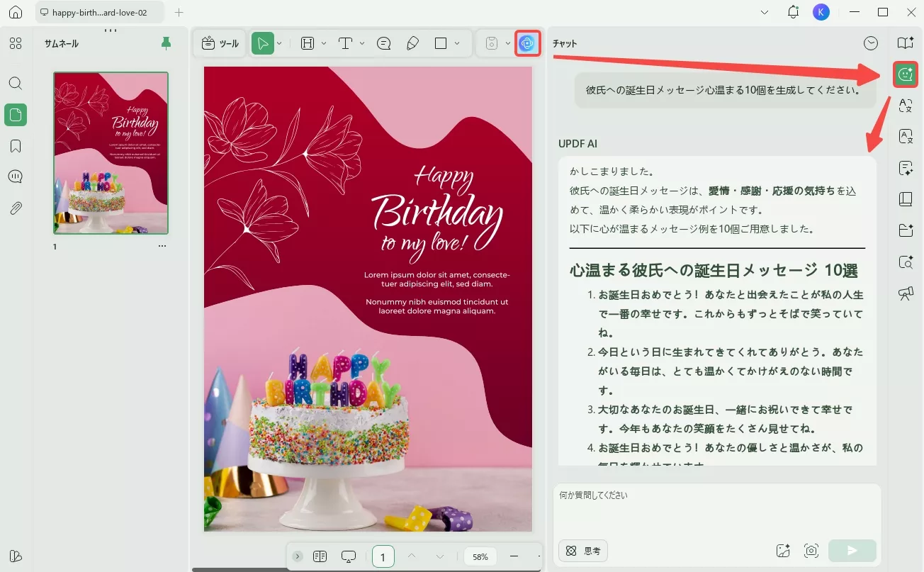The image size is (924, 572).
Task: Click the bracketed A translate icon in right sidebar
Action: (906, 106)
